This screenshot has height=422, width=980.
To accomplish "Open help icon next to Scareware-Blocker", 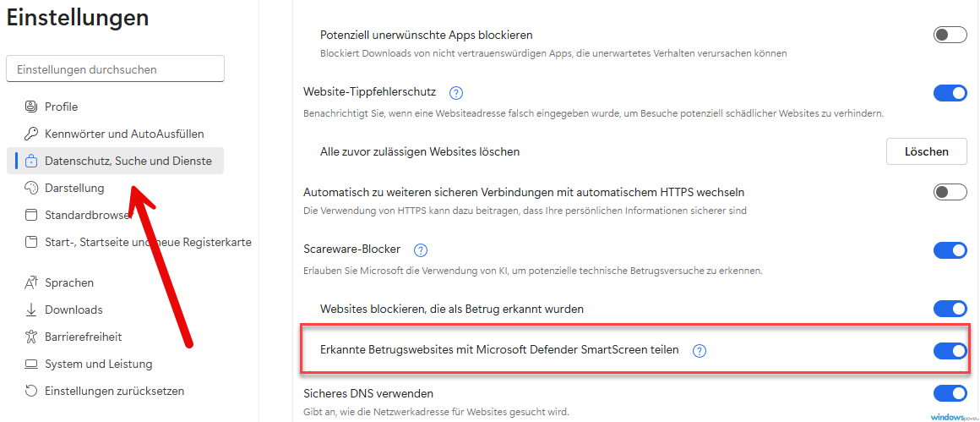I will [421, 250].
